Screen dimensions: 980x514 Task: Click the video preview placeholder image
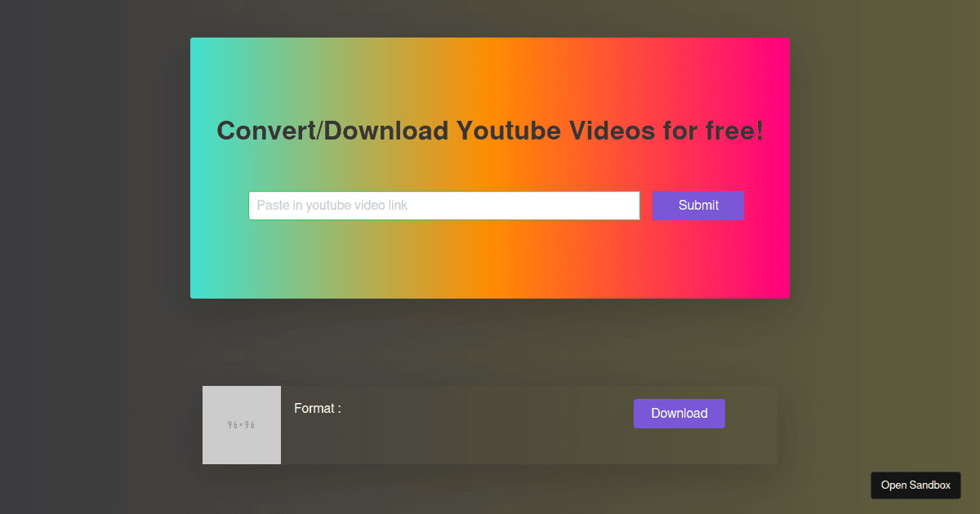coord(241,425)
